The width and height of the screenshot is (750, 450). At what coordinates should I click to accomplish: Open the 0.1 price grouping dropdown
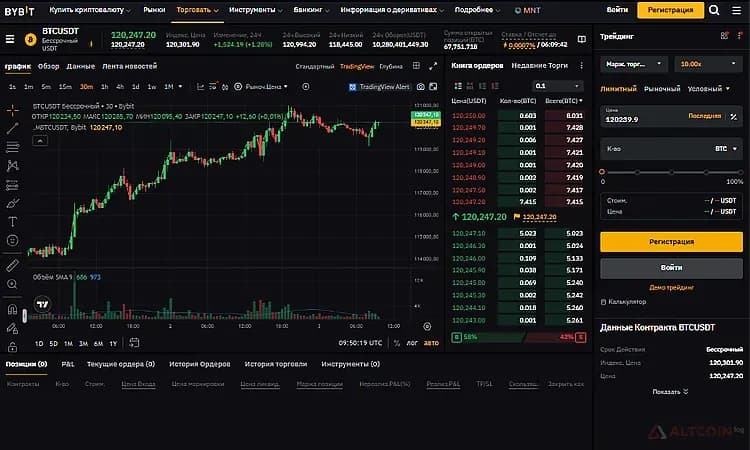coord(557,86)
